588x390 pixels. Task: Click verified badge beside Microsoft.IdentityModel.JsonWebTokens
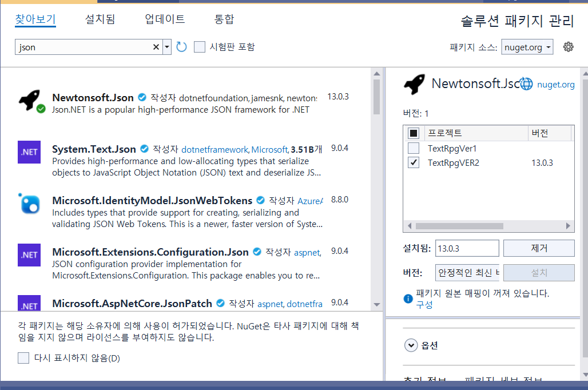[261, 200]
